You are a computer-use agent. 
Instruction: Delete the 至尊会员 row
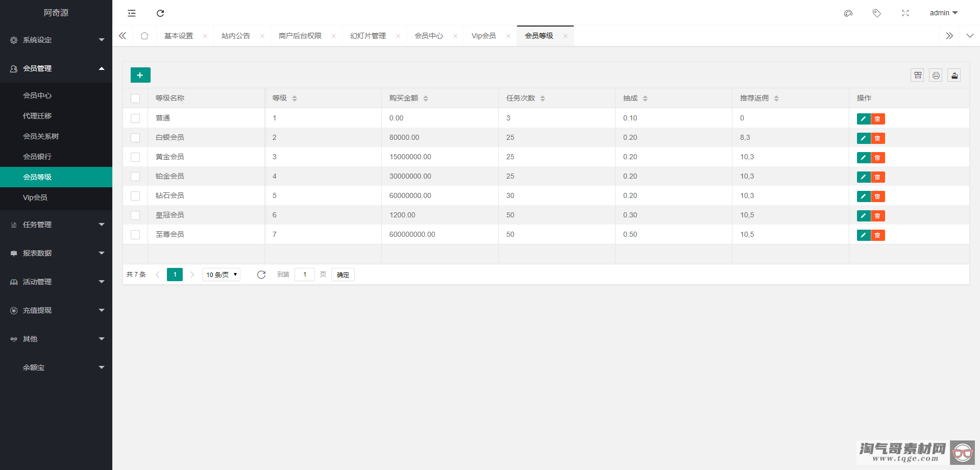click(x=878, y=235)
